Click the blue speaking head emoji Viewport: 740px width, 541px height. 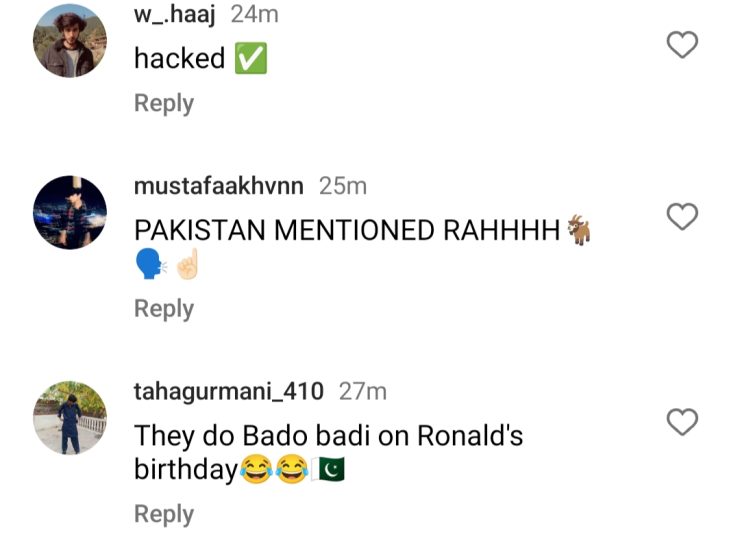[x=151, y=263]
